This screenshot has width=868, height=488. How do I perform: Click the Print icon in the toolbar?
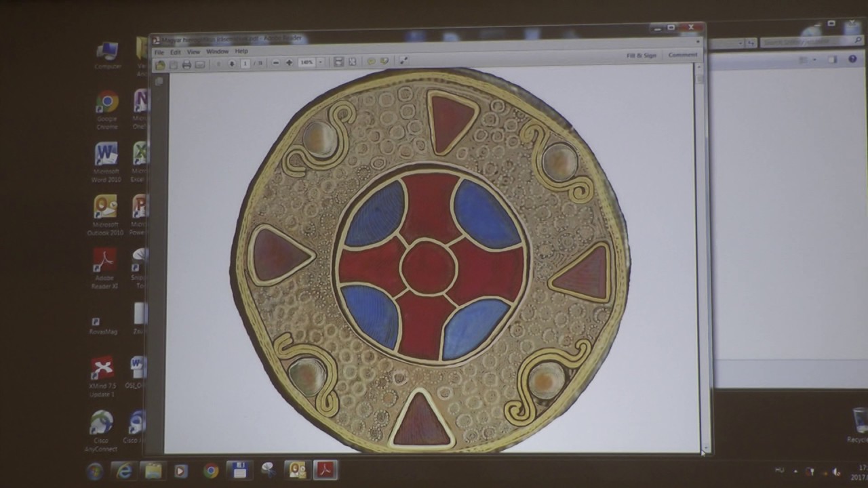point(186,64)
